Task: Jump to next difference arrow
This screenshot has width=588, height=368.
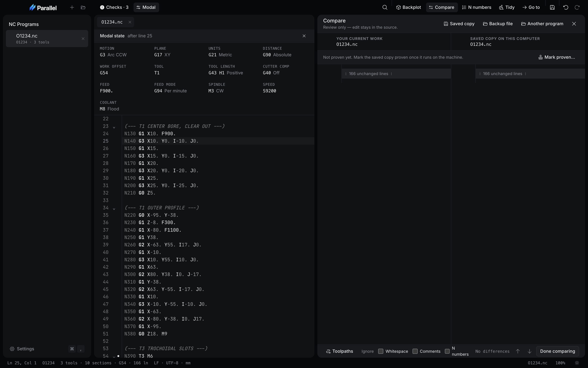Action: tap(529, 351)
